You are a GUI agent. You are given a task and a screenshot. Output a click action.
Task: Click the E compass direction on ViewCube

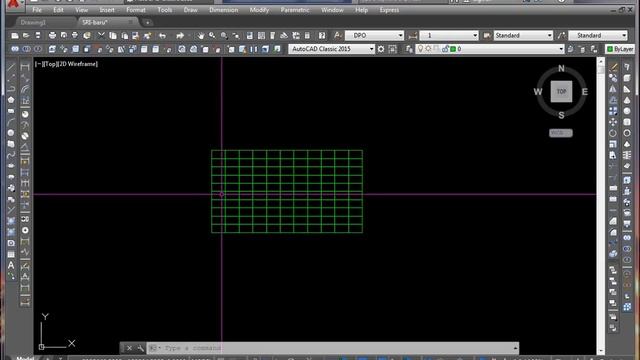click(584, 92)
